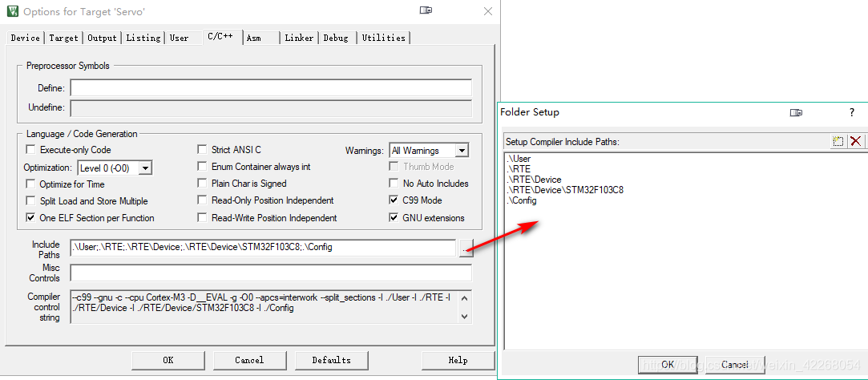Uncheck C99 Mode checkbox
The height and width of the screenshot is (380, 868).
pos(394,200)
